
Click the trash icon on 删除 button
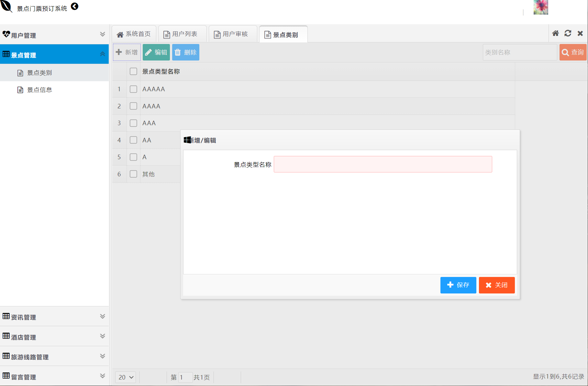coord(178,52)
